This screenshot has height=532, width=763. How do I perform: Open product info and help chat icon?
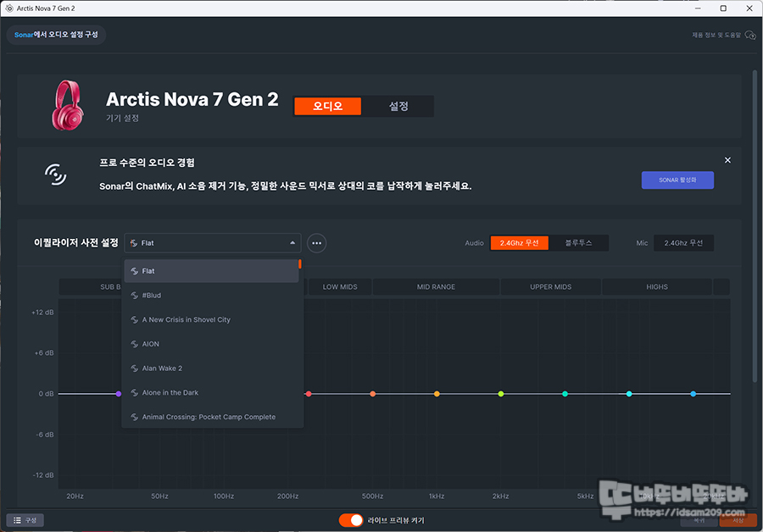[x=750, y=35]
